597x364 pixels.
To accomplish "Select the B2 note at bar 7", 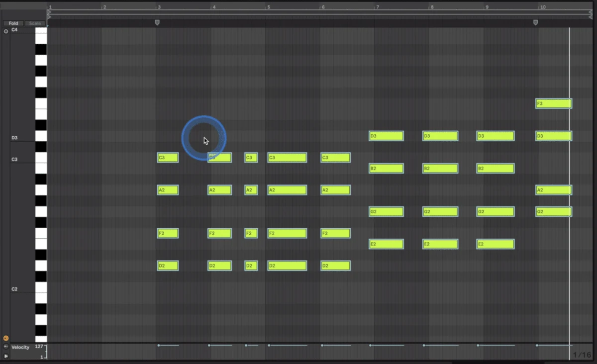I will (386, 168).
